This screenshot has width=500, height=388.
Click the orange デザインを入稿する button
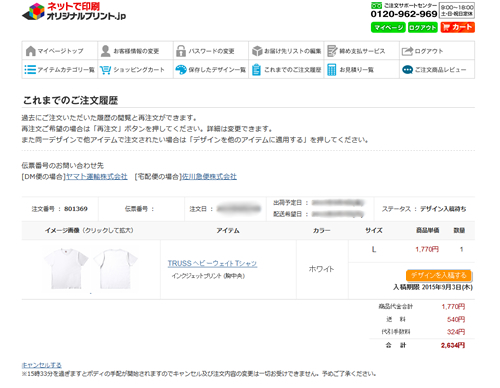click(x=439, y=275)
